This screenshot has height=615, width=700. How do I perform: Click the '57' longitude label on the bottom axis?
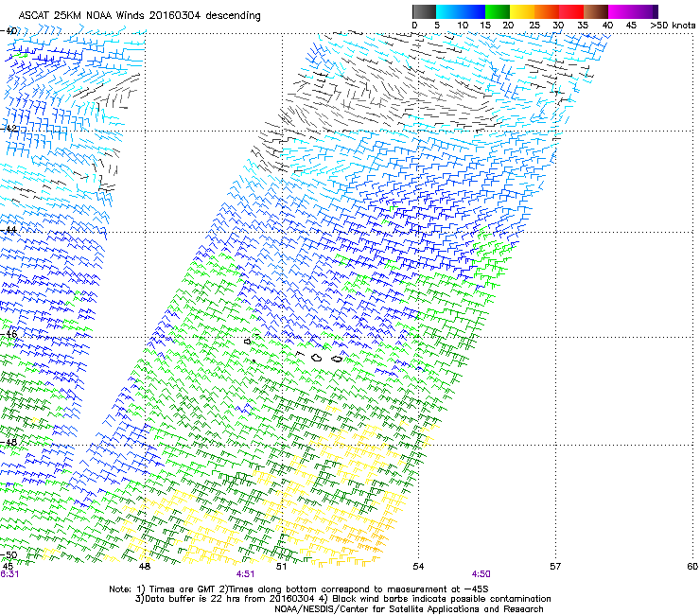[555, 567]
